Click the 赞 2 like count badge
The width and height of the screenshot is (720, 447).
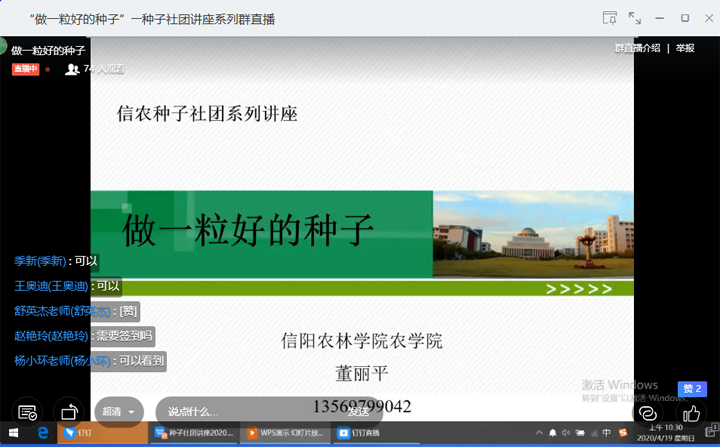click(x=692, y=389)
